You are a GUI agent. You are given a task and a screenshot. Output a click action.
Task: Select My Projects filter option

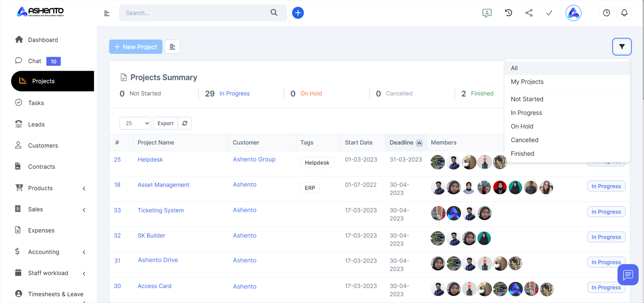[x=567, y=82]
